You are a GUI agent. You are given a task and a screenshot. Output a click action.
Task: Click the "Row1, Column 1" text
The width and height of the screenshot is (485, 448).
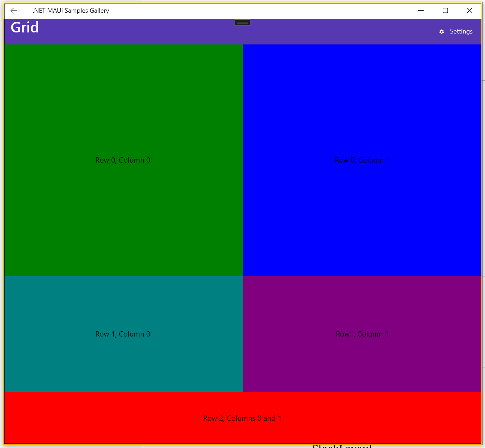tap(362, 334)
